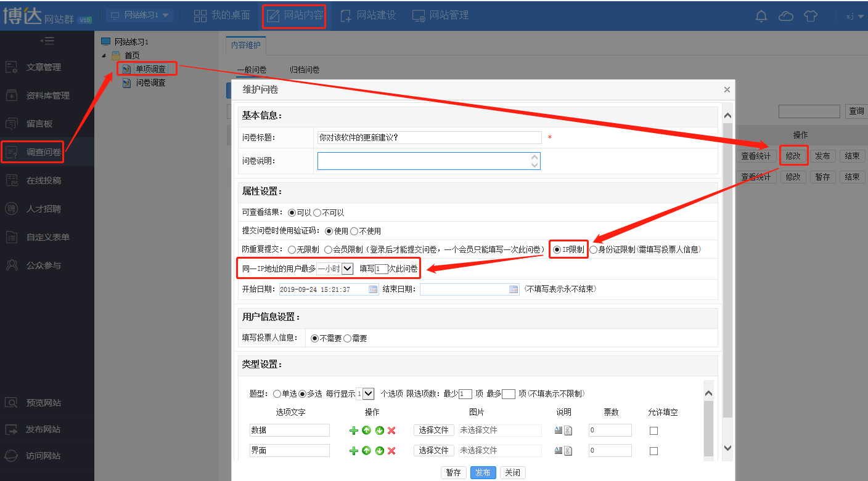
Task: Click the shirt theme icon
Action: [811, 16]
